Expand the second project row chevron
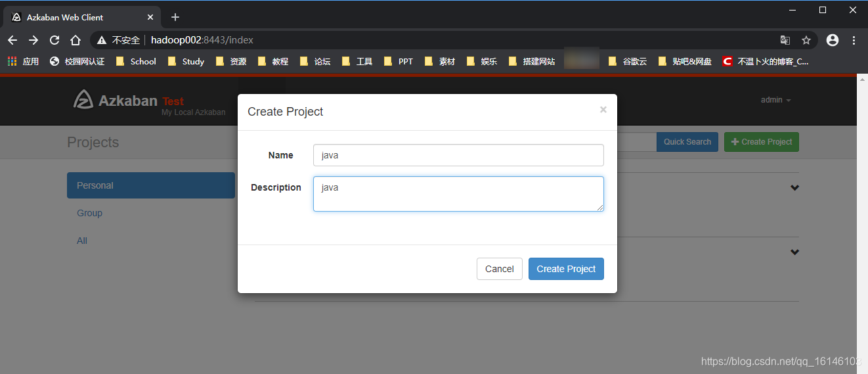Viewport: 868px width, 374px height. click(x=794, y=252)
